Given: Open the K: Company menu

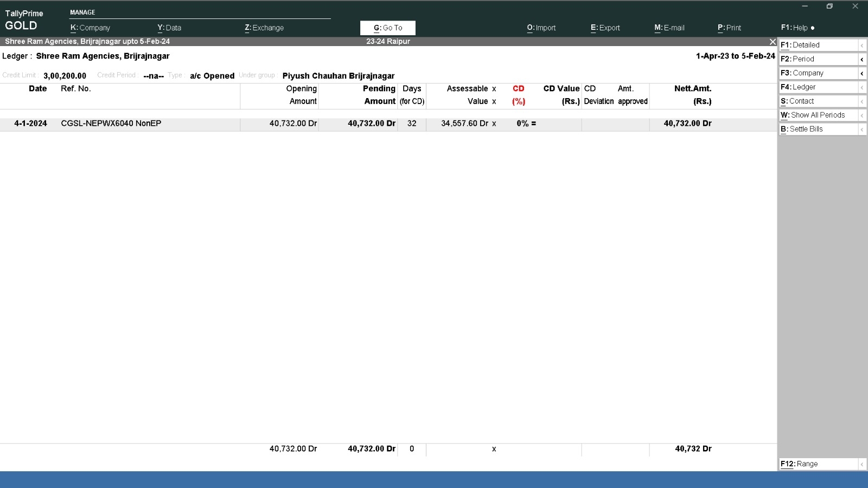Looking at the screenshot, I should [x=90, y=28].
